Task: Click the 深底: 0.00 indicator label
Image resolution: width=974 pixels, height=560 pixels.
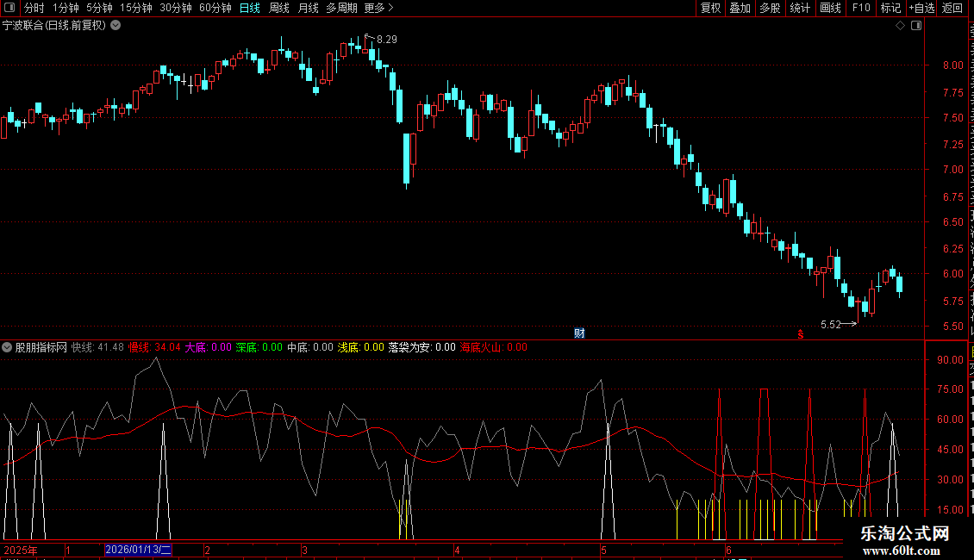Action: coord(259,348)
